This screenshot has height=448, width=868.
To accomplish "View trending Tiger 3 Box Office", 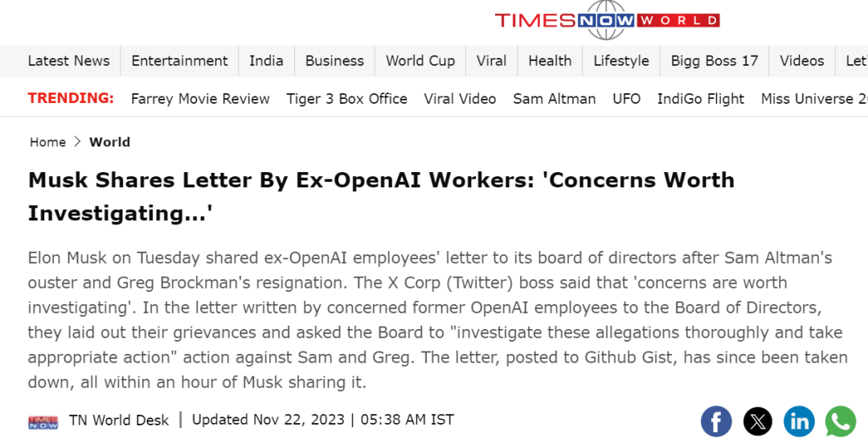I will (x=346, y=99).
